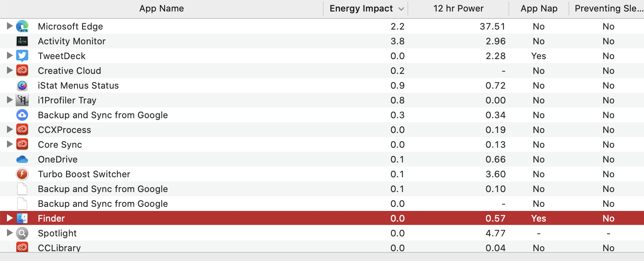Expand the i1Profiler Tray disclosure triangle
Viewport: 644px width, 261px height.
(x=10, y=100)
